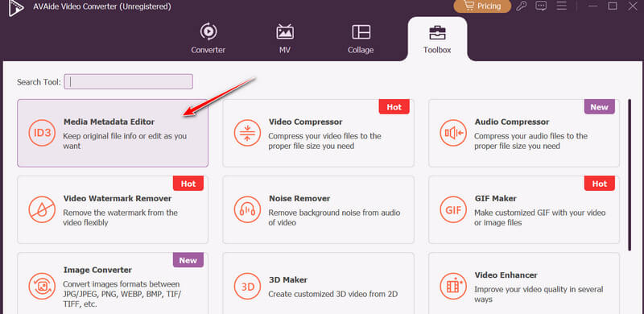The image size is (644, 314).
Task: Click the Pricing button
Action: (482, 6)
